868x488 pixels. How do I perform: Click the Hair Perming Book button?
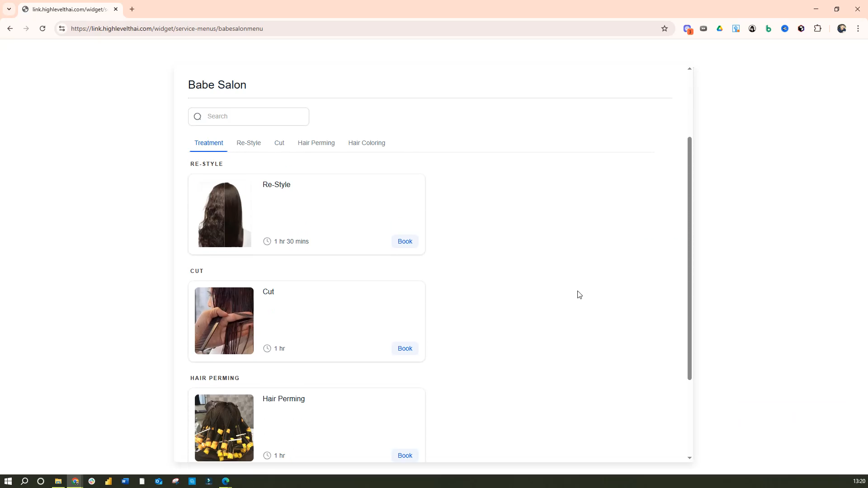[x=405, y=455]
